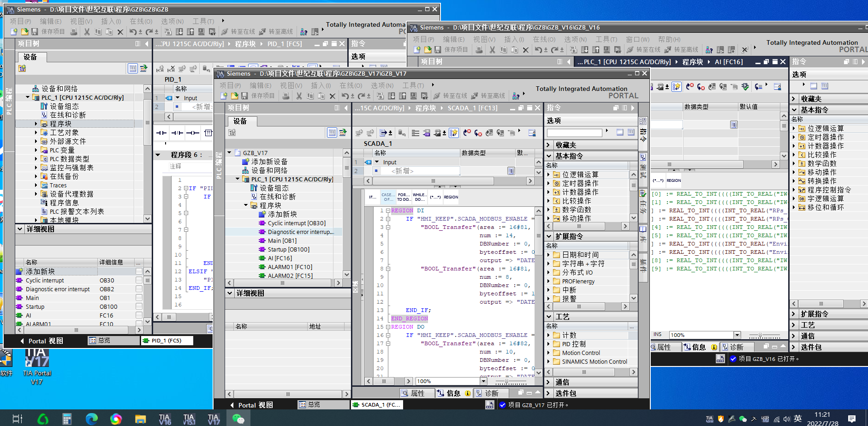This screenshot has width=868, height=426.
Task: Collapse the 程序块 folder in GZB_V17 tree
Action: point(246,205)
